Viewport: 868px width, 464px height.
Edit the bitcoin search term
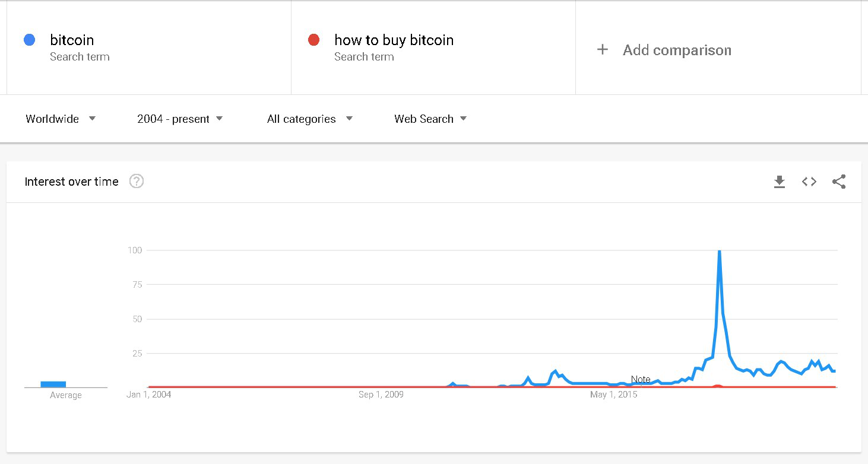(72, 40)
